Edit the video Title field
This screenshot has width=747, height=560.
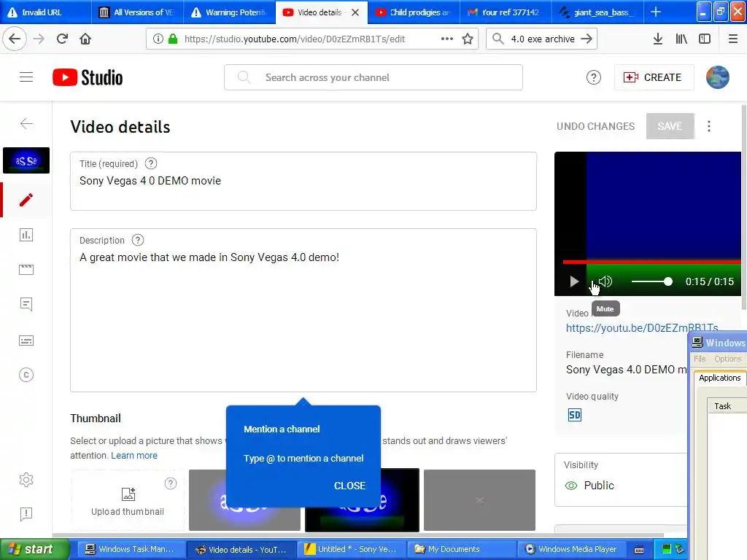tap(303, 181)
